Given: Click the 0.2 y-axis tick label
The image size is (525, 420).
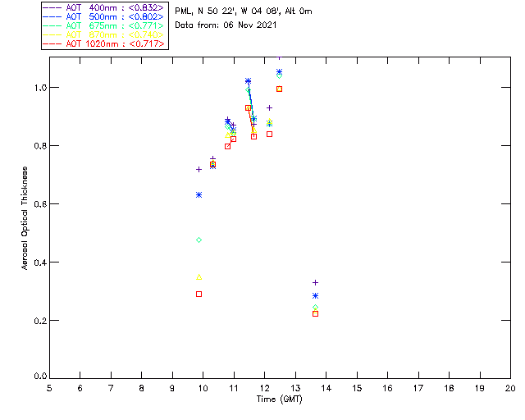Looking at the screenshot, I should tap(40, 321).
